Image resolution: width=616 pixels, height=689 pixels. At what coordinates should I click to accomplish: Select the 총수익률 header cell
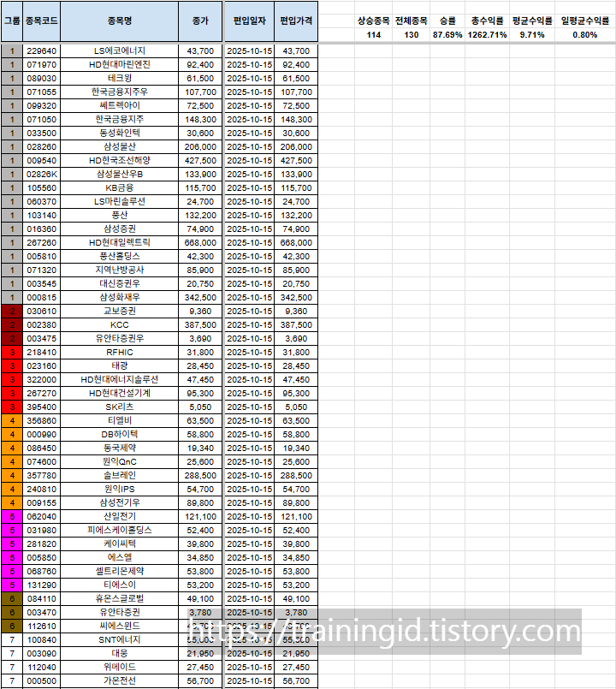click(x=488, y=21)
